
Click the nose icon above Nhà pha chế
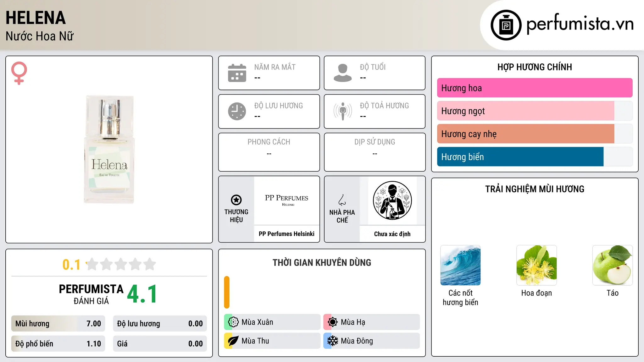coord(342,200)
